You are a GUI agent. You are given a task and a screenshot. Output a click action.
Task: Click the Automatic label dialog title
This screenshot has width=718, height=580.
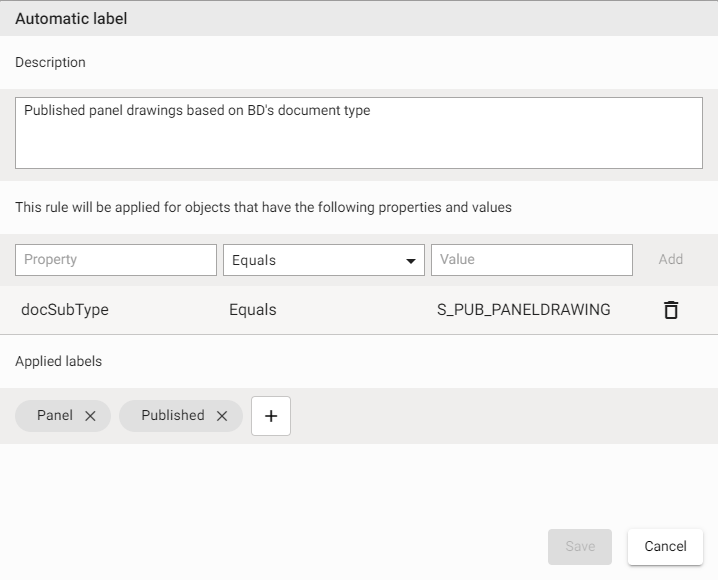coord(71,19)
